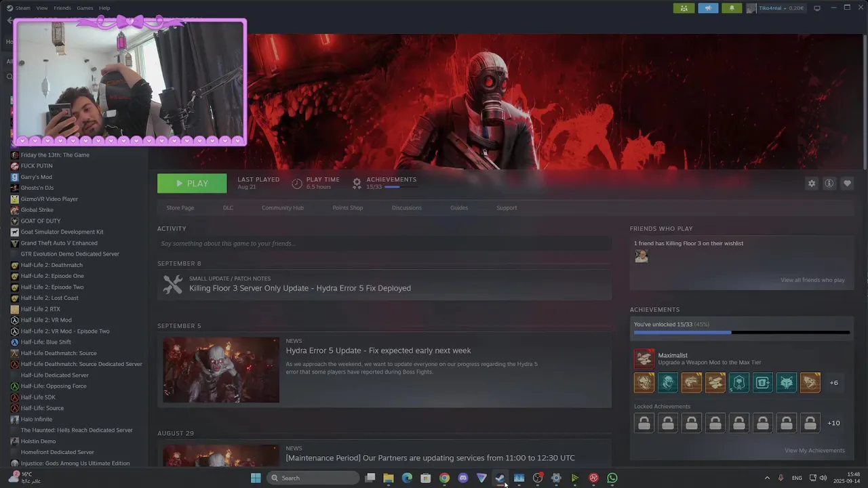This screenshot has width=868, height=488.
Task: Open the Store Page tab
Action: (180, 208)
